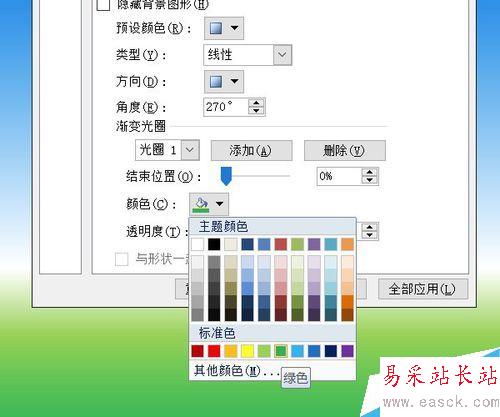The image size is (500, 417).
Task: Click the 添加(A) add stop button
Action: click(x=252, y=151)
